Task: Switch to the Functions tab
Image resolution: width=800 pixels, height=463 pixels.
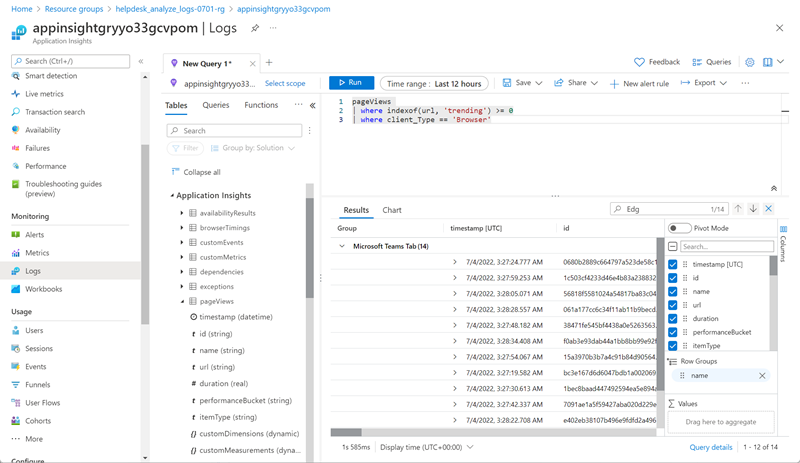Action: coord(261,105)
